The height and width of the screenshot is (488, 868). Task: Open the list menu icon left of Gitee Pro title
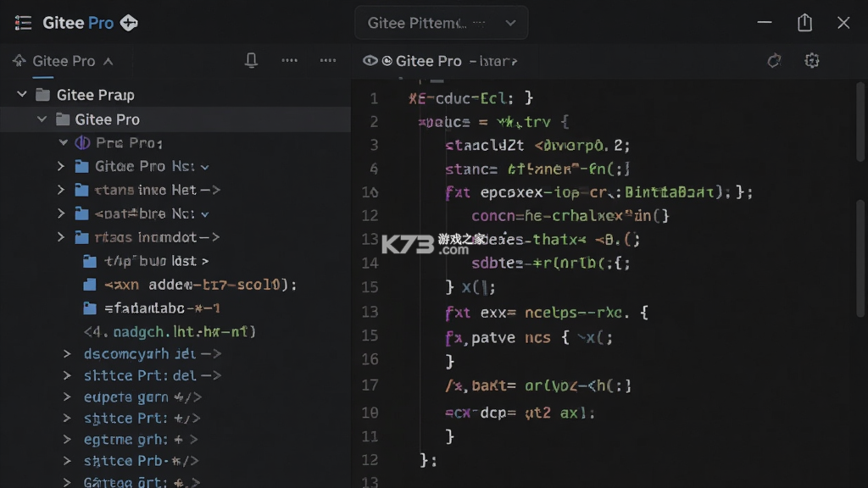23,23
